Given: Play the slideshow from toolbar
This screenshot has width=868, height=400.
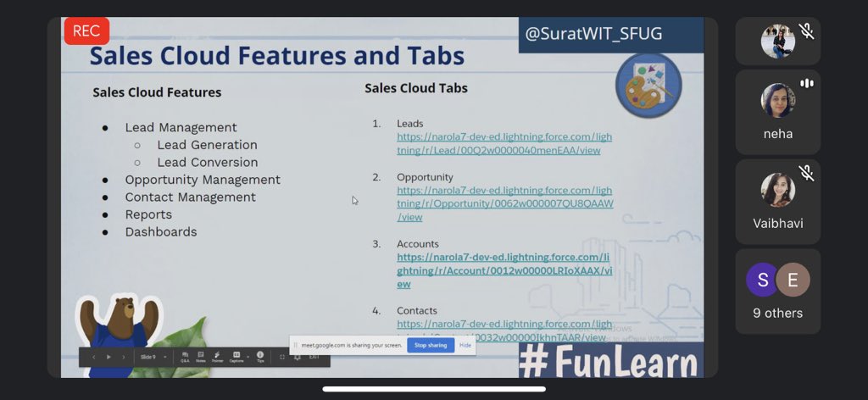Looking at the screenshot, I should click(108, 358).
